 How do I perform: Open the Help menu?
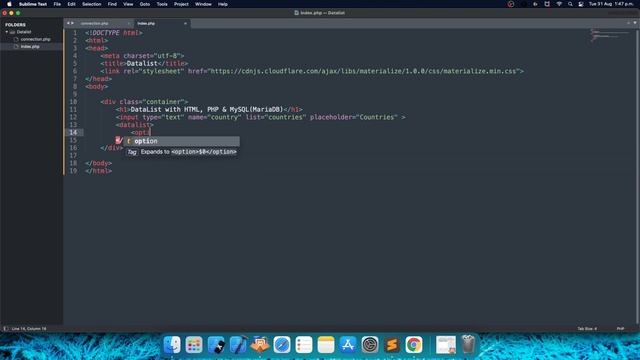point(222,4)
